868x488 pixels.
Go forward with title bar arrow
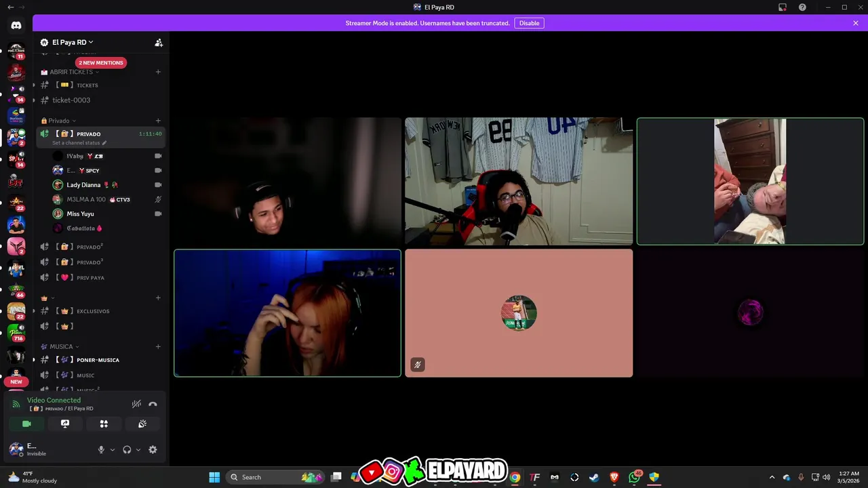pyautogui.click(x=22, y=7)
